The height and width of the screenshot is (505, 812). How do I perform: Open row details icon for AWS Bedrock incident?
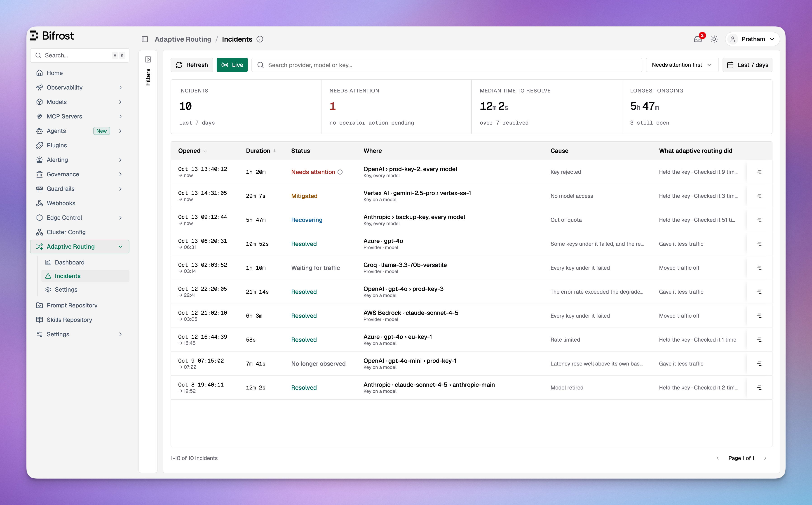pos(759,316)
